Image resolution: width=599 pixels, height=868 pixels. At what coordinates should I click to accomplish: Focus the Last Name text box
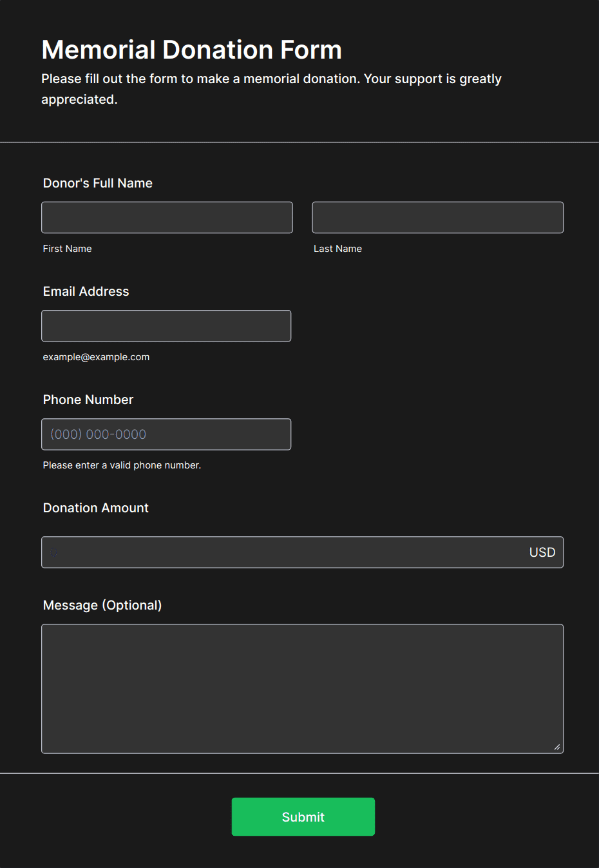pyautogui.click(x=437, y=218)
